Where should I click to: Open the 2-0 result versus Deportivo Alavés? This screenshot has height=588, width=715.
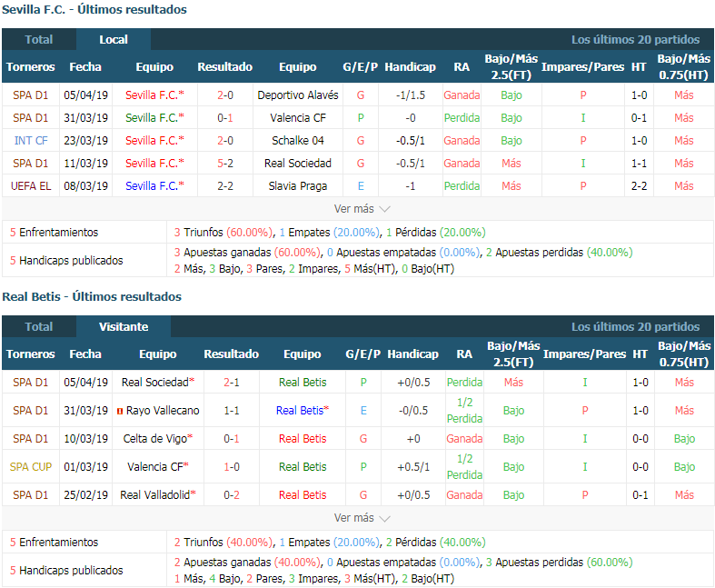click(x=225, y=95)
